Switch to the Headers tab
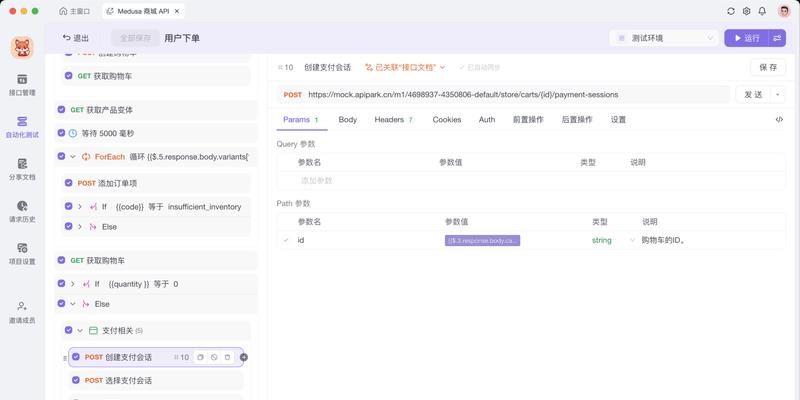 [393, 119]
